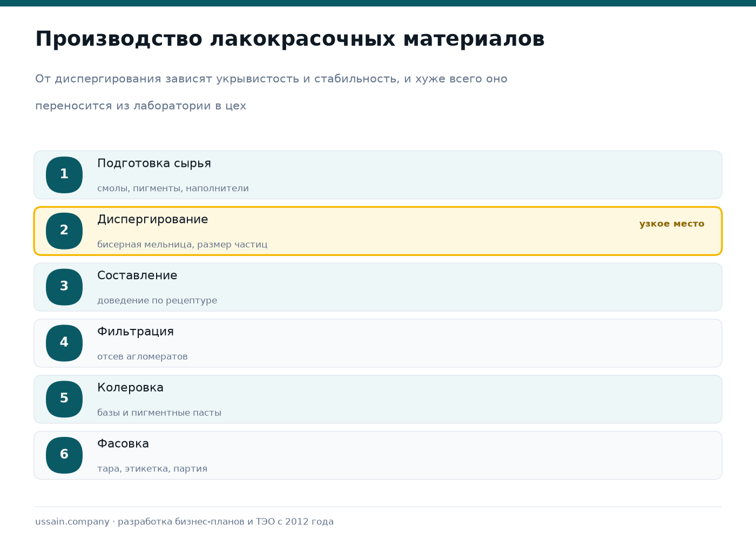Click the heading "Производство лакокрасочных материалов"
This screenshot has width=756, height=540.
tap(290, 39)
